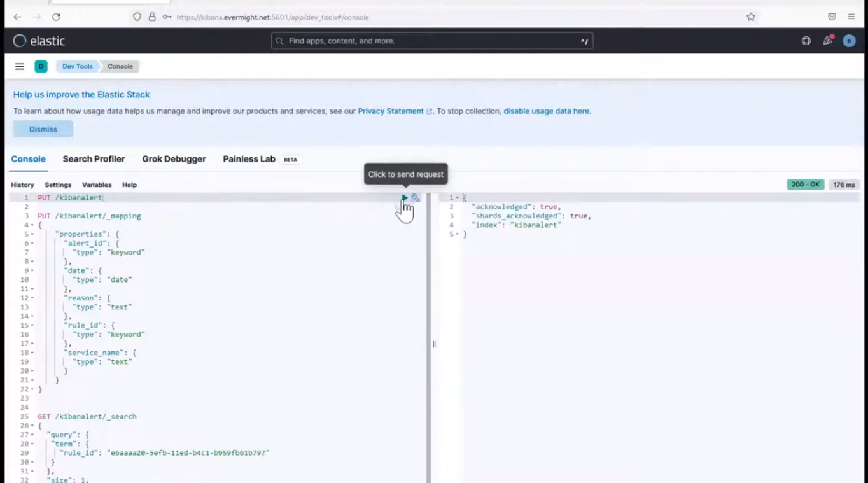The height and width of the screenshot is (483, 868).
Task: Collapse the service_name block at line 18
Action: click(32, 353)
